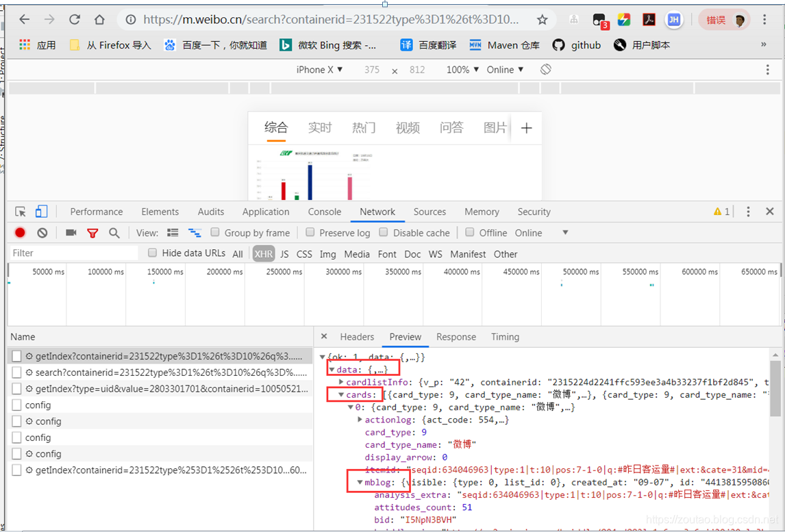
Task: Collapse the cards array node
Action: (x=341, y=395)
